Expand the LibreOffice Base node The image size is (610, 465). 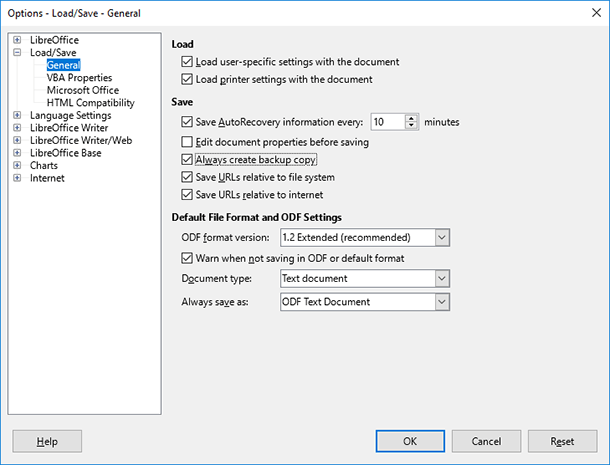point(17,153)
